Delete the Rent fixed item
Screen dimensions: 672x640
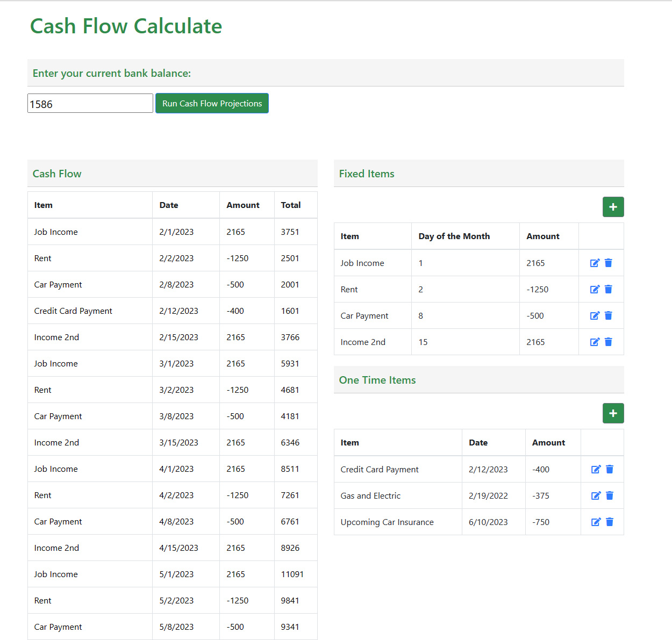pos(608,289)
